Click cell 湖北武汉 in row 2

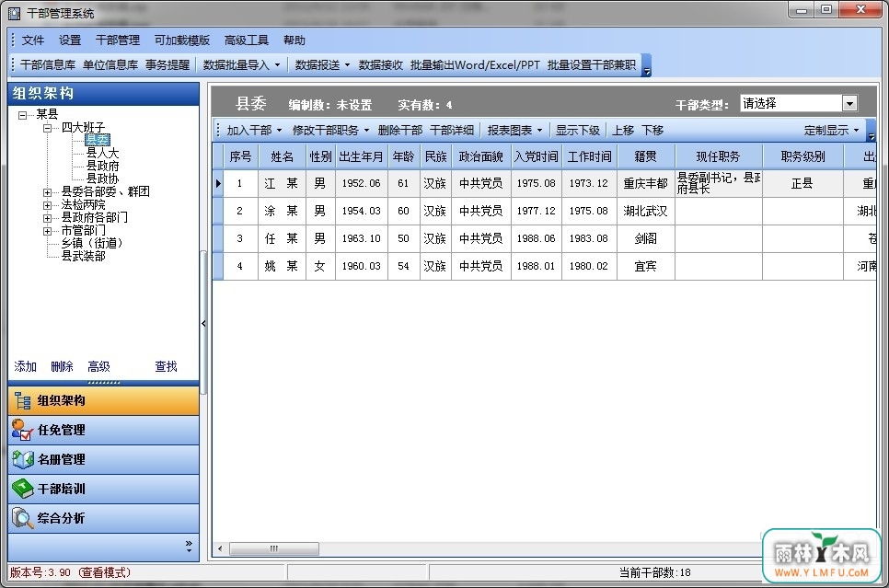645,211
